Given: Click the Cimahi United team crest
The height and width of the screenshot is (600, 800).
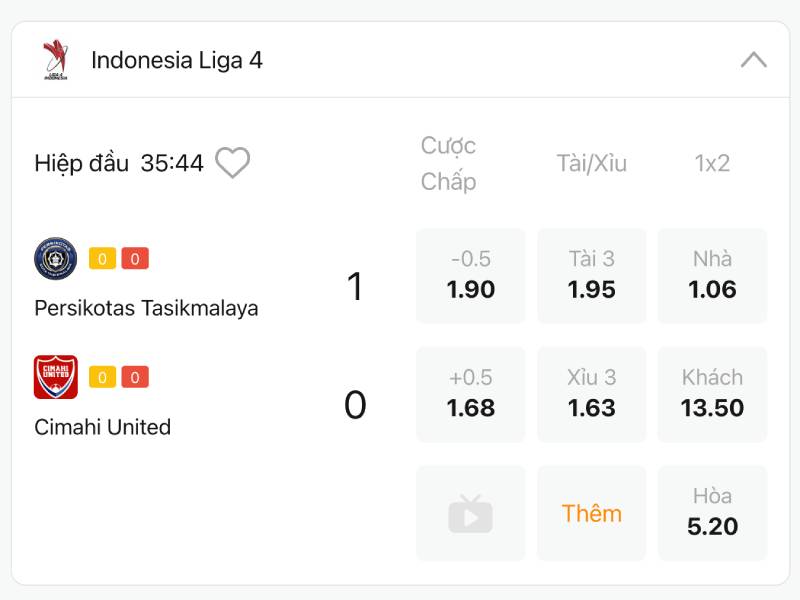Looking at the screenshot, I should point(55,377).
